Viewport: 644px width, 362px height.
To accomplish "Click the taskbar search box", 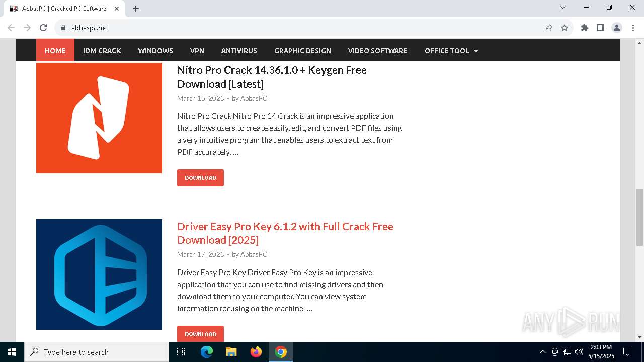I will click(x=97, y=352).
